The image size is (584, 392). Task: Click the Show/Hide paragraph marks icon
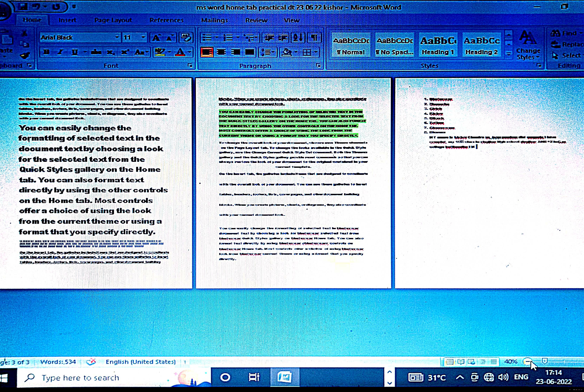coord(314,38)
